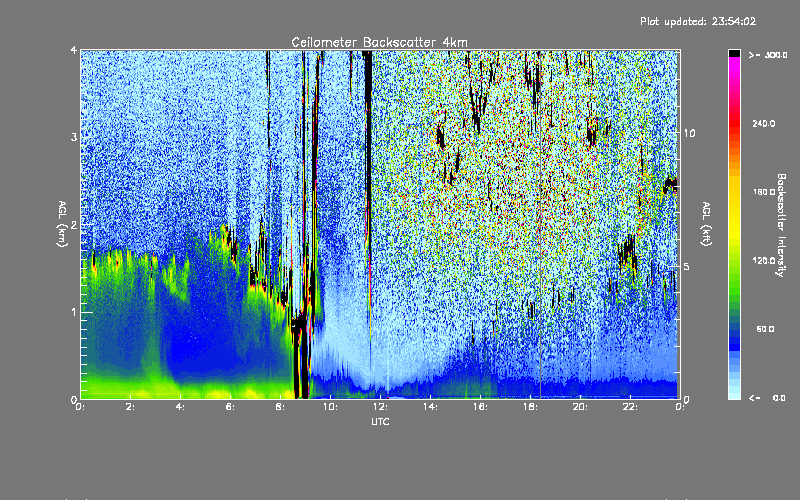Image resolution: width=800 pixels, height=500 pixels.
Task: Click the '10:' x-axis tick label
Action: [330, 407]
